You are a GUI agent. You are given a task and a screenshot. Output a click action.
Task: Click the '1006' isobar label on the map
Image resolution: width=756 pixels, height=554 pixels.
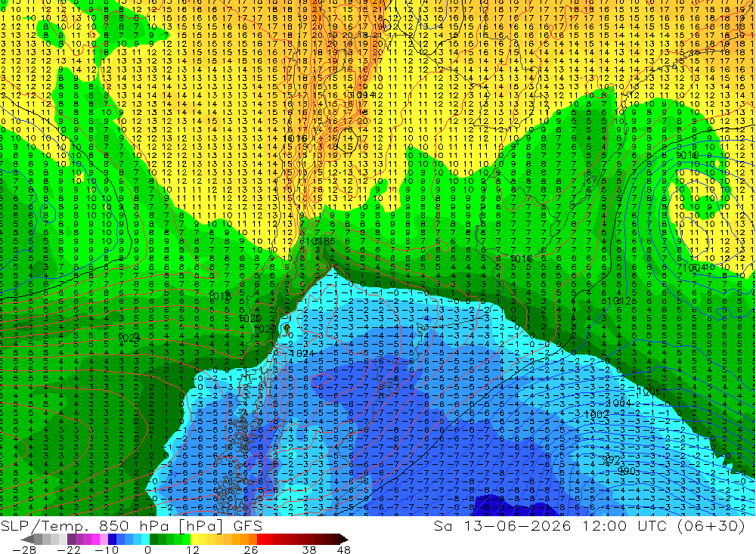(649, 391)
